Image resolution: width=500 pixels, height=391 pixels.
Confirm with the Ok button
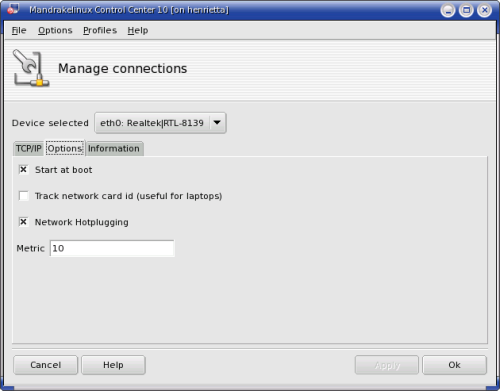click(454, 365)
